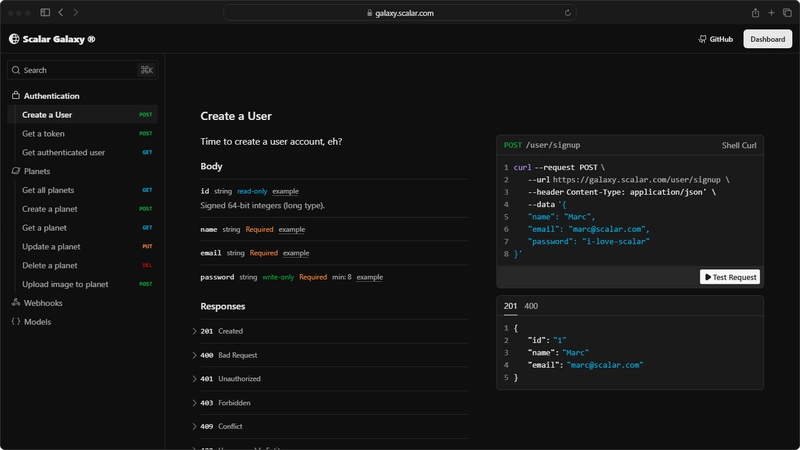
Task: Click the Search input field
Action: pyautogui.click(x=83, y=70)
